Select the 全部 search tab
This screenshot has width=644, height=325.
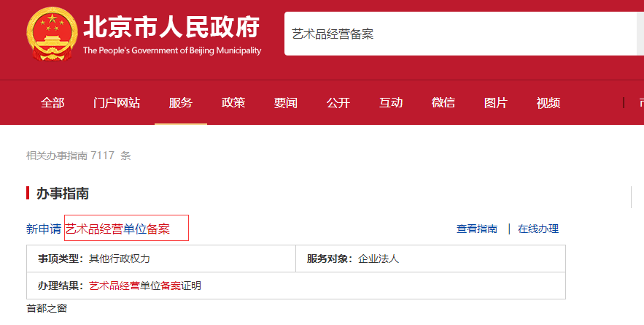click(x=53, y=103)
